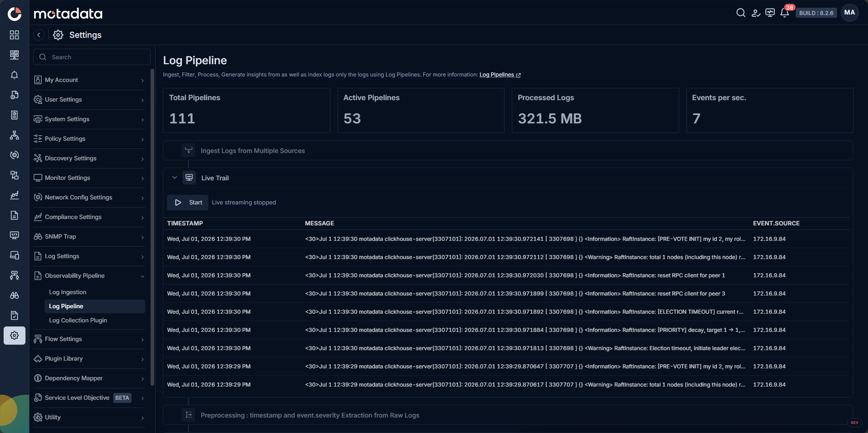Click the Preprocessing stage icon

tap(188, 415)
